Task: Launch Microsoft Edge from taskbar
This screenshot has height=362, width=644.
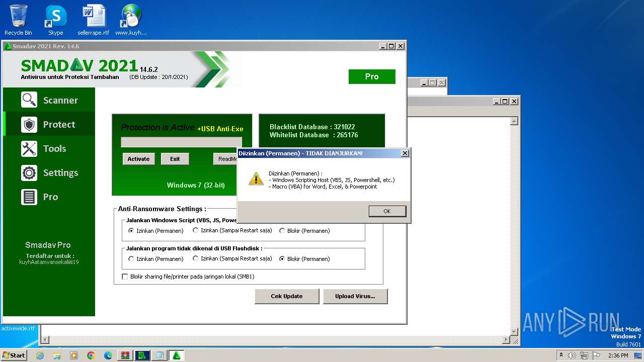Action: point(108,355)
